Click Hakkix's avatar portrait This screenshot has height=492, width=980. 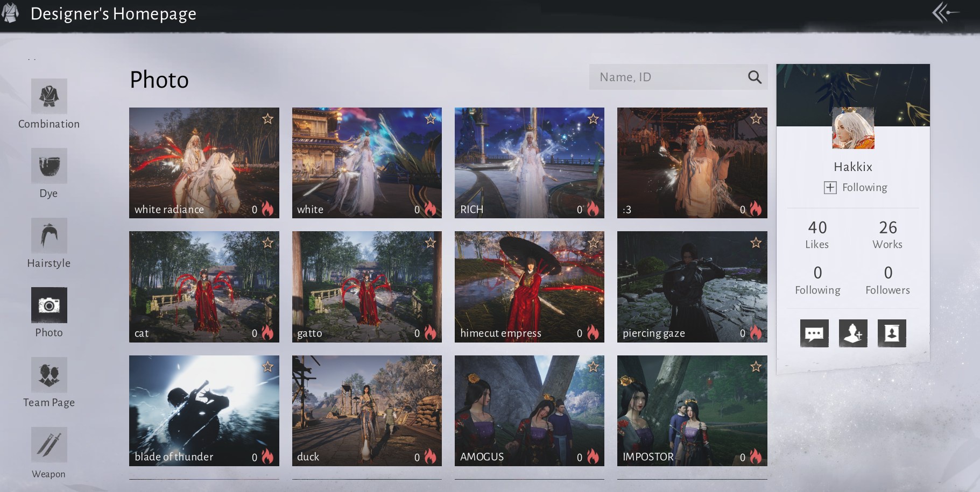[853, 128]
